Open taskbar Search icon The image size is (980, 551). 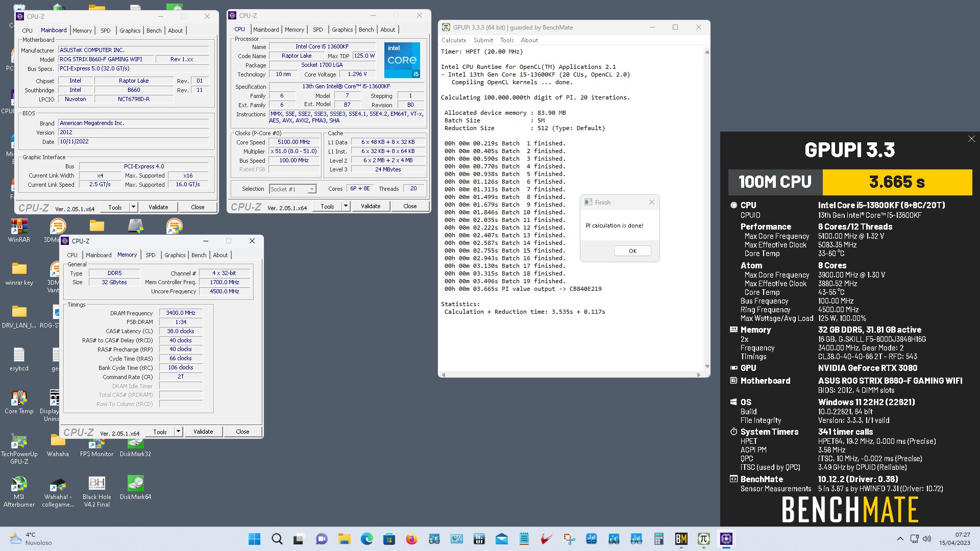277,539
